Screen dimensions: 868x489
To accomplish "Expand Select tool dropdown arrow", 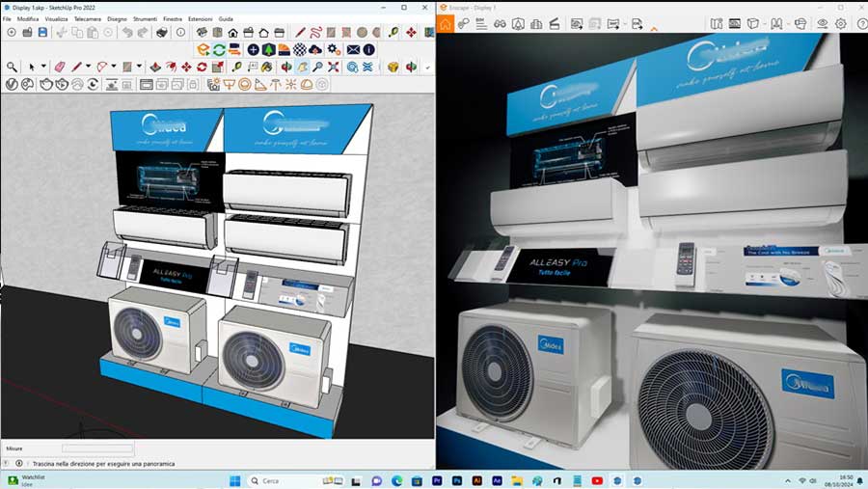I will coord(43,67).
